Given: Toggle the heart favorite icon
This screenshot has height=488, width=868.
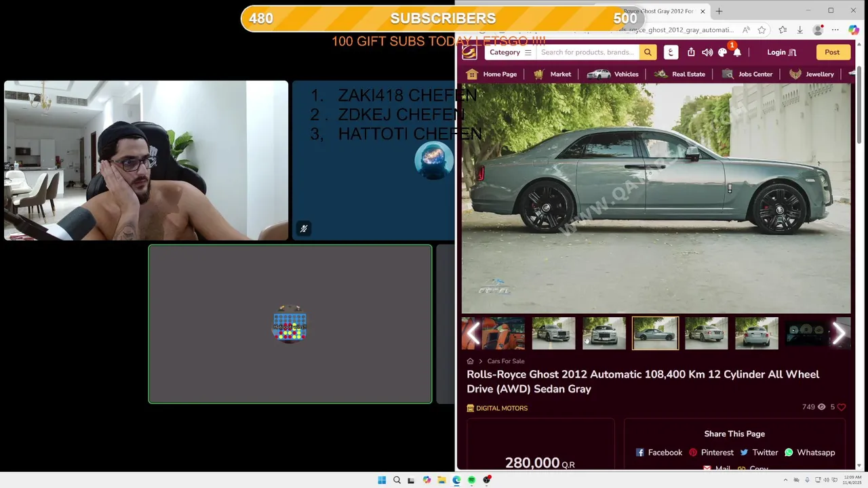Looking at the screenshot, I should [841, 407].
